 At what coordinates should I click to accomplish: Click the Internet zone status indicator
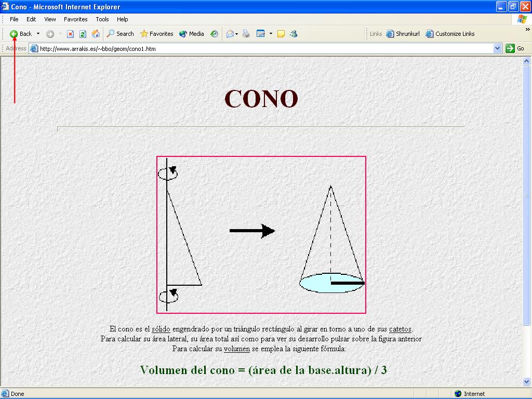point(470,394)
